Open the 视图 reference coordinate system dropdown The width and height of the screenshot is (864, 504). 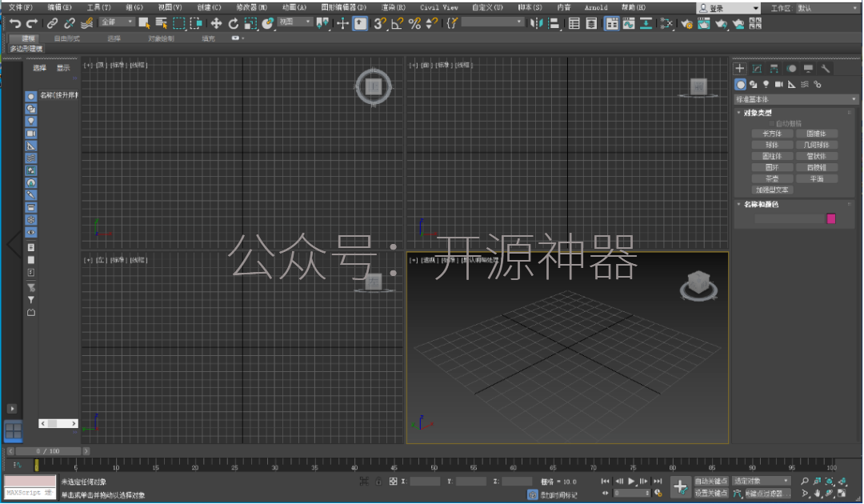coord(294,22)
